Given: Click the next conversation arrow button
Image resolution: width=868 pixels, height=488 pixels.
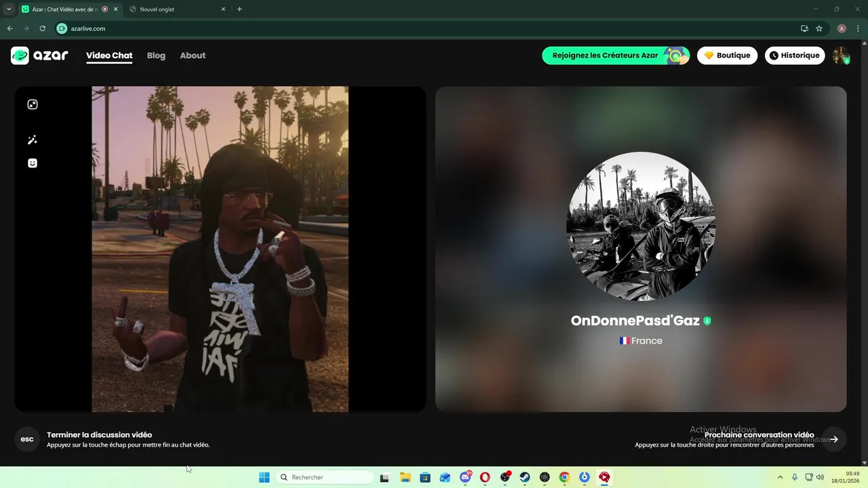Looking at the screenshot, I should click(x=834, y=439).
